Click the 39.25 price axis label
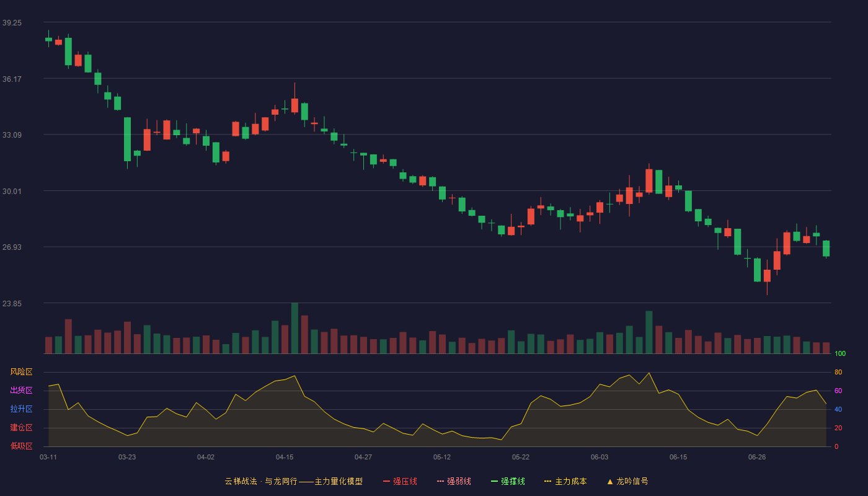Image resolution: width=868 pixels, height=496 pixels. point(12,22)
